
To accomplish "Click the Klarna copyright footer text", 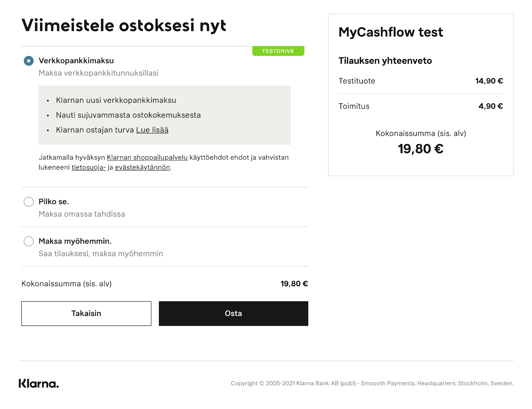I will 372,383.
